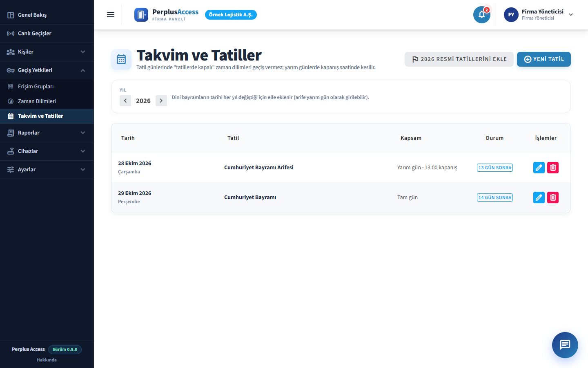The width and height of the screenshot is (588, 368).
Task: Edit the Cumhuriyet Bayramı Arifesi holiday
Action: [539, 168]
